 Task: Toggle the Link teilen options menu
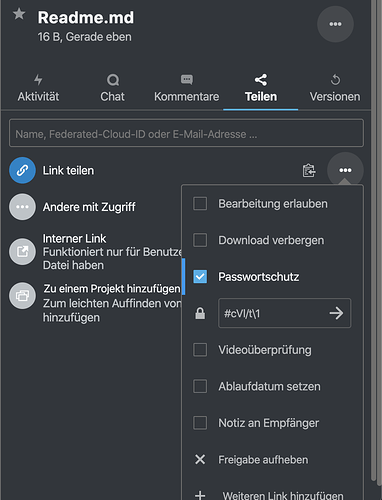345,170
